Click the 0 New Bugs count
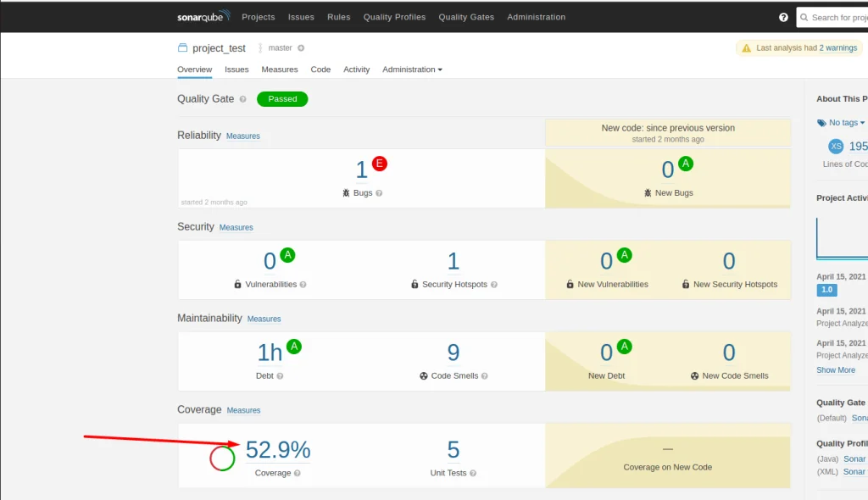Image resolution: width=868 pixels, height=500 pixels. pyautogui.click(x=668, y=169)
